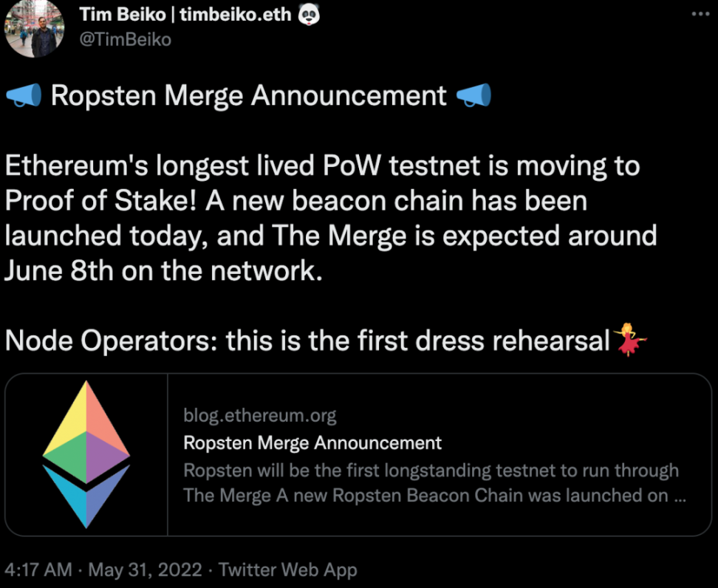Open the Ropsten Merge Announcement card title
The height and width of the screenshot is (588, 718).
pos(312,442)
